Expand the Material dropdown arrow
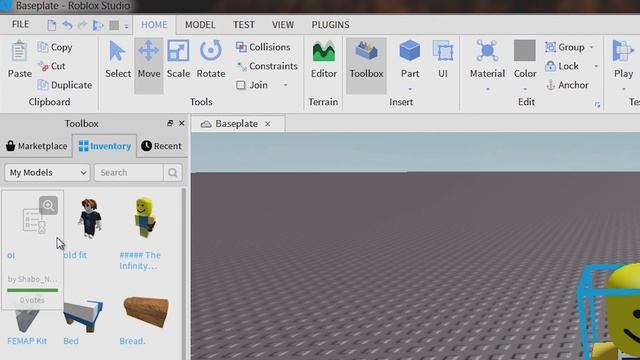This screenshot has height=360, width=640. tap(487, 89)
